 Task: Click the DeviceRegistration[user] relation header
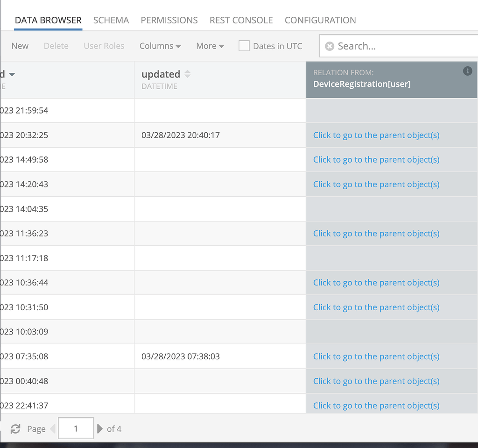pos(392,80)
